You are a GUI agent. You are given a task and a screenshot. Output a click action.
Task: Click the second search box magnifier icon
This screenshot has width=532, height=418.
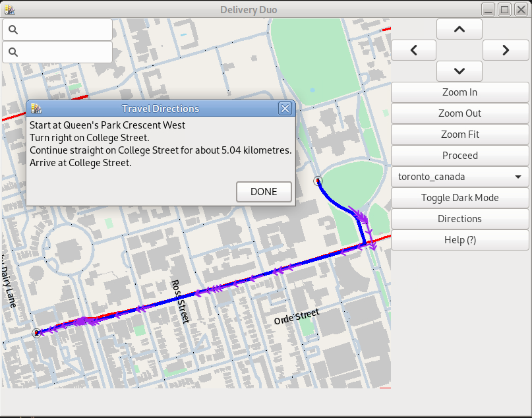tap(13, 52)
